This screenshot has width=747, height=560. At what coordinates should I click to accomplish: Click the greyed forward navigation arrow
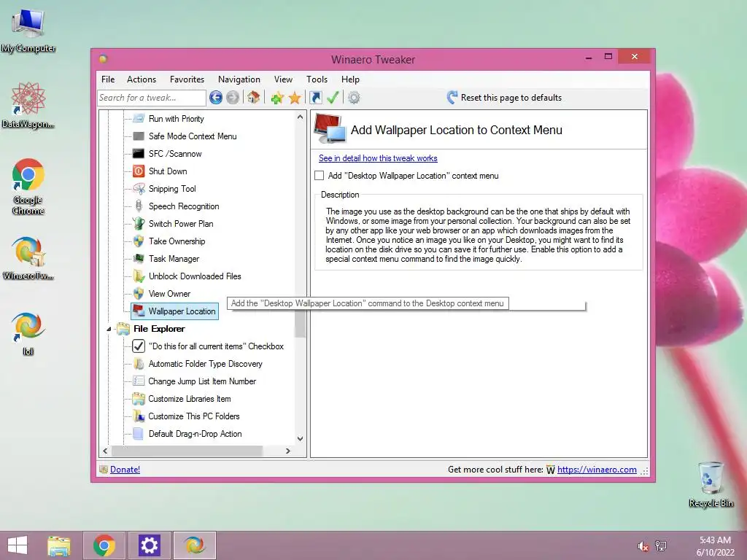click(233, 98)
